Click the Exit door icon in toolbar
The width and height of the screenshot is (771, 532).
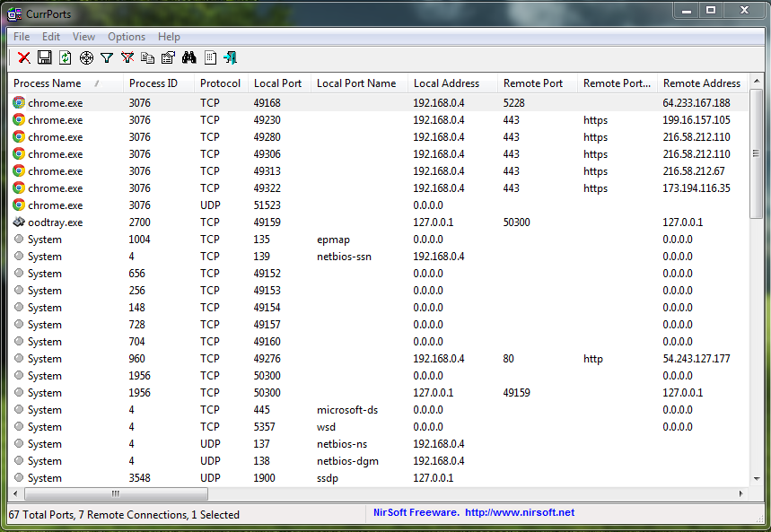click(230, 57)
